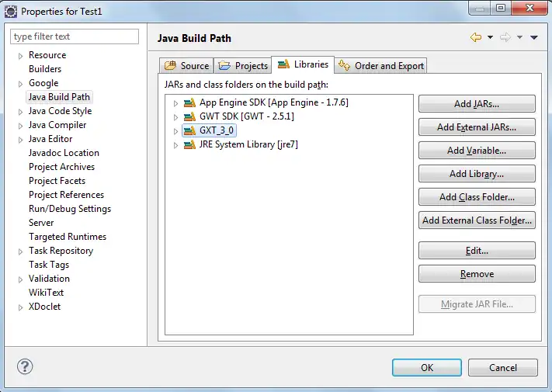Click Add External JARs button

[x=476, y=127]
